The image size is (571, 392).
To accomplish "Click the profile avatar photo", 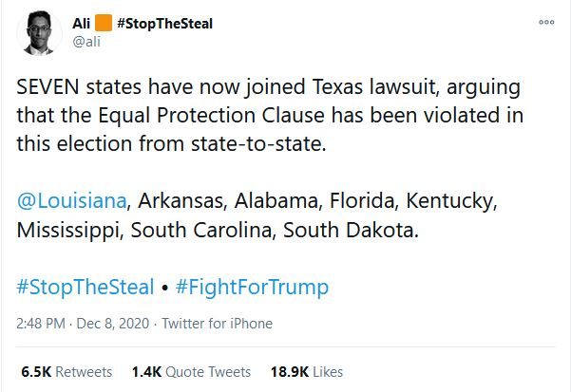I will click(39, 33).
